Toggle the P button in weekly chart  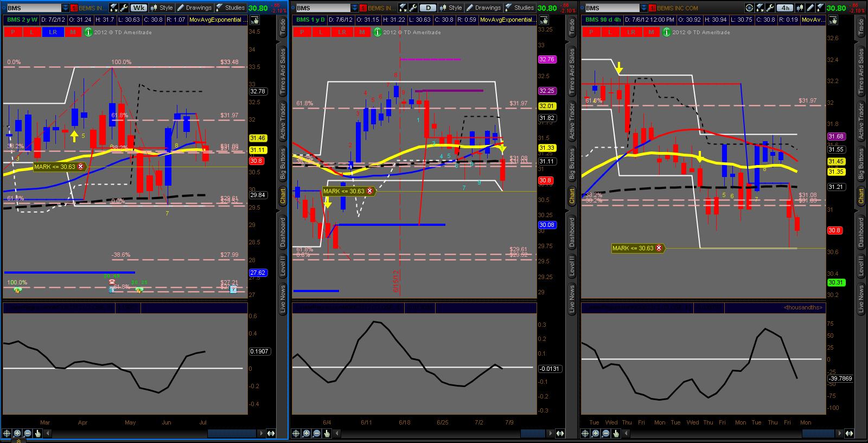click(13, 32)
